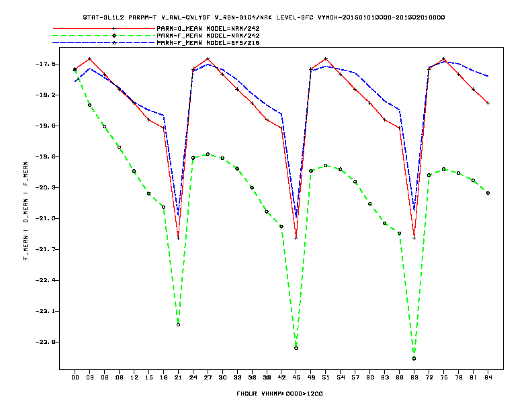Click the x-axis tick label 30

pos(222,377)
